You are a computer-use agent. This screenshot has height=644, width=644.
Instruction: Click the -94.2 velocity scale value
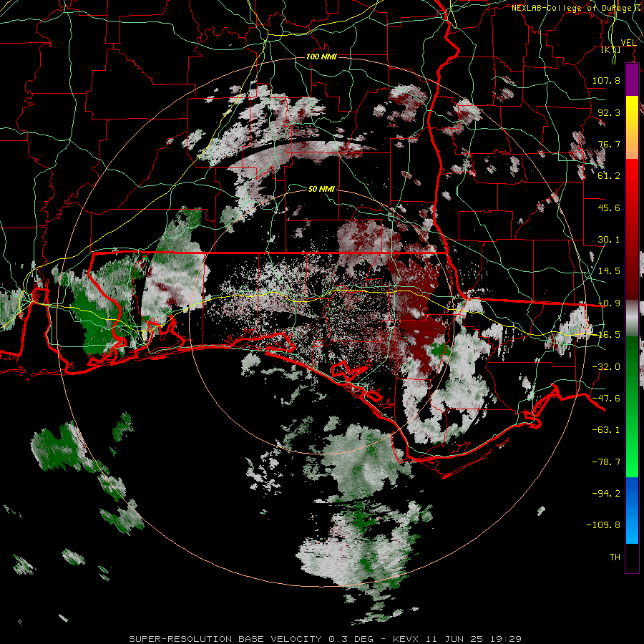point(606,494)
